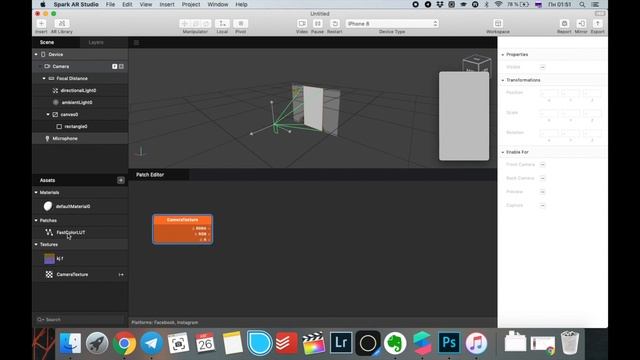Add a new asset with plus button
Viewport: 640px width, 360px height.
(x=121, y=180)
